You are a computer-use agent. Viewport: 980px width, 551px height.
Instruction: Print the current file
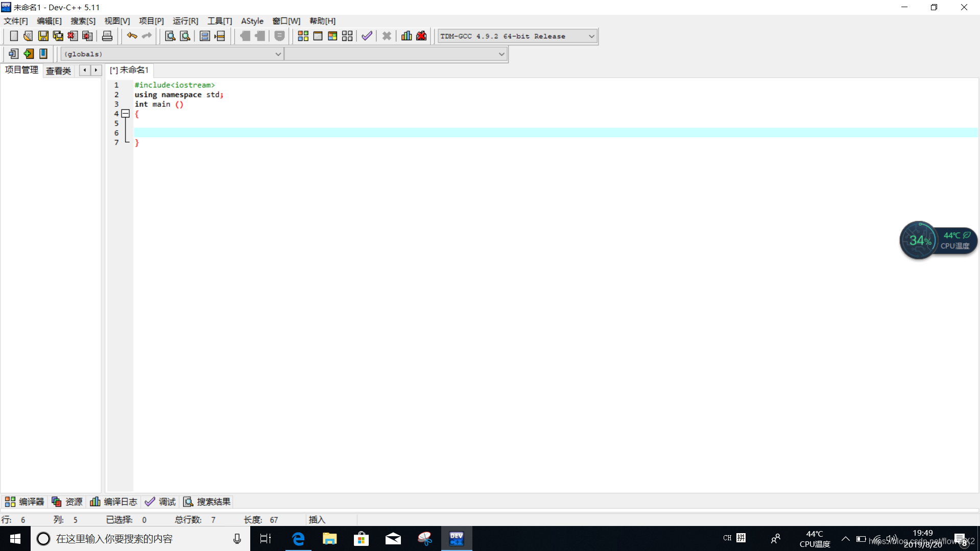[x=107, y=36]
